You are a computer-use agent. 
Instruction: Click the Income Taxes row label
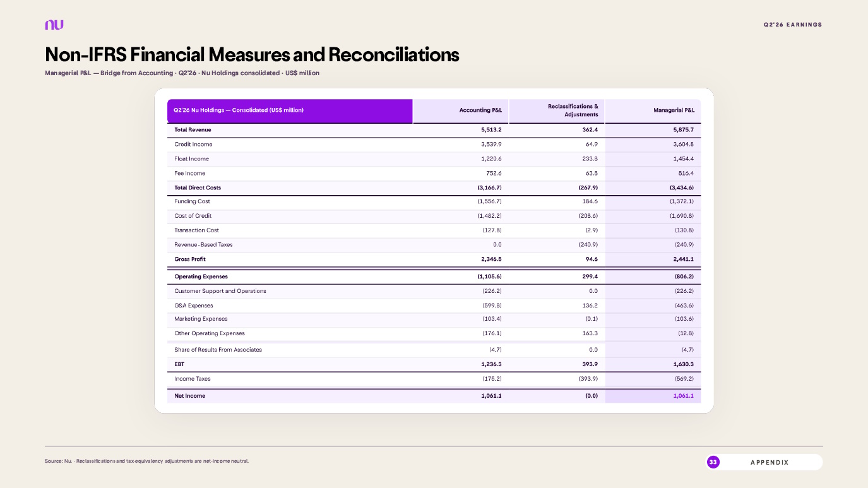tap(193, 379)
